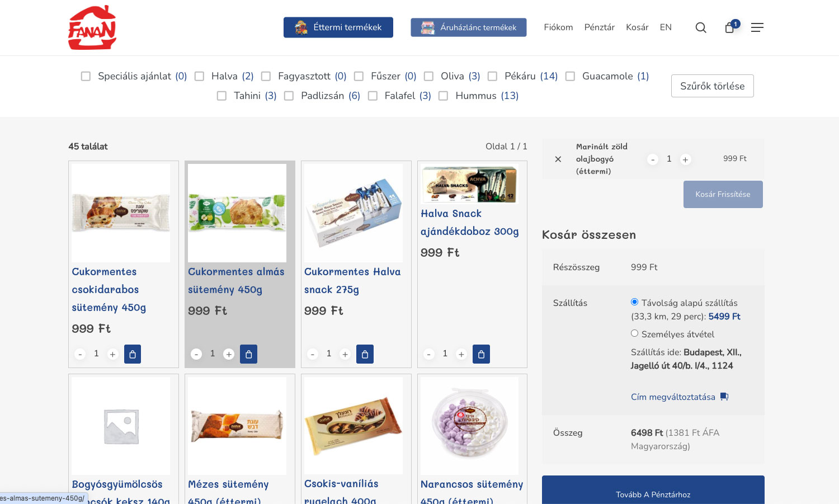Add Cukormentes Halva snack to cart

[x=365, y=354]
